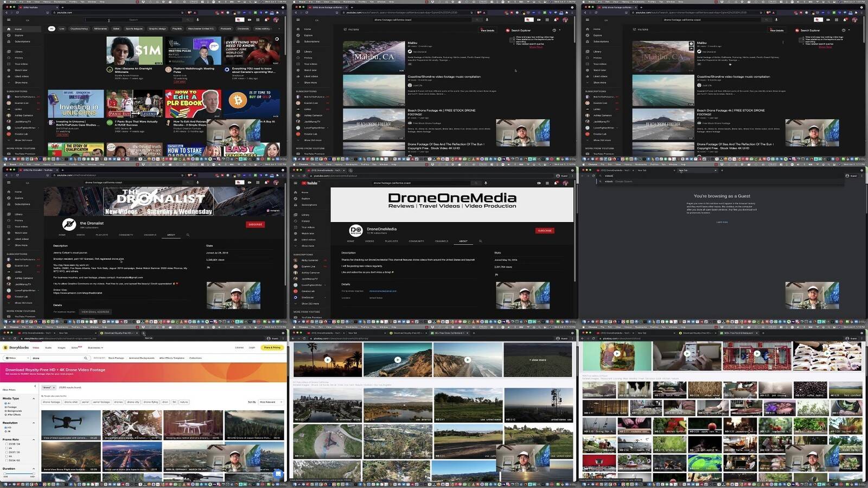Screen dimensions: 868x488
Task: Search within the DroneOneMedia channel using the magnifier
Action: 480,241
